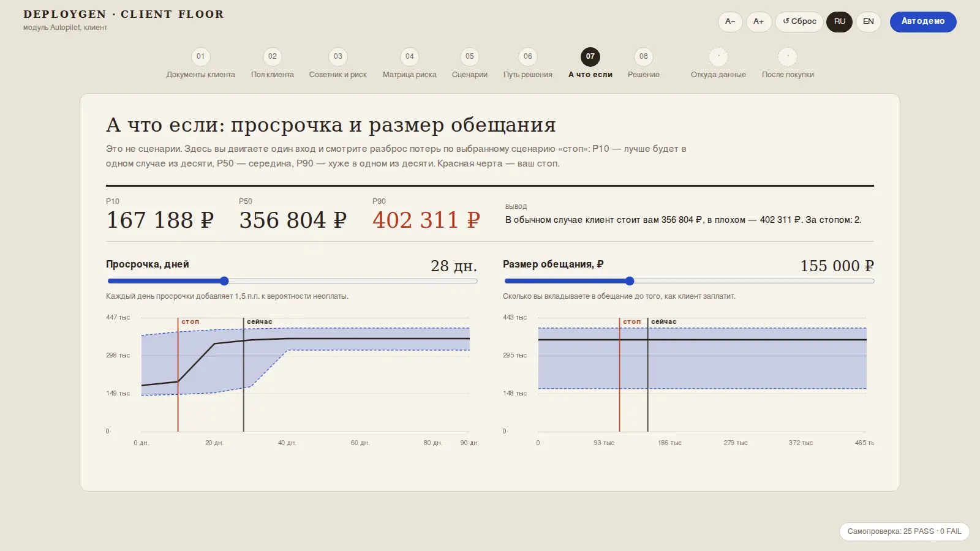
Task: Open step 01 Документы клиента
Action: tap(200, 64)
